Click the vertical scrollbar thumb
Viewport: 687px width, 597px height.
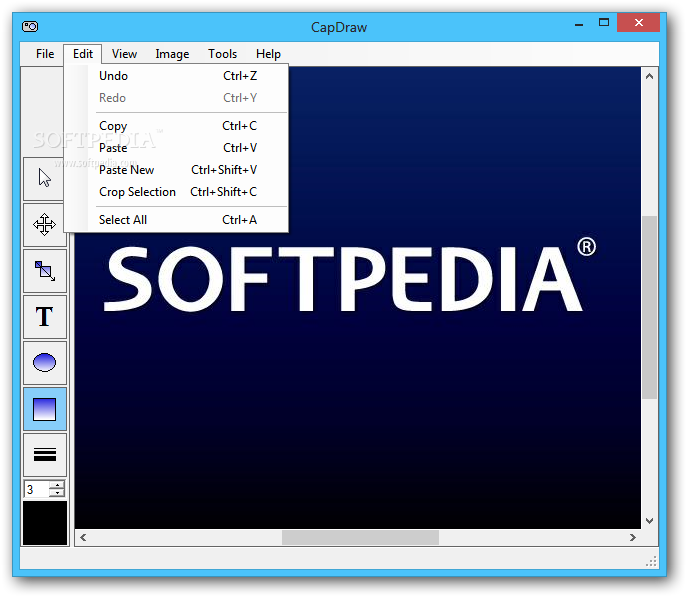[649, 307]
